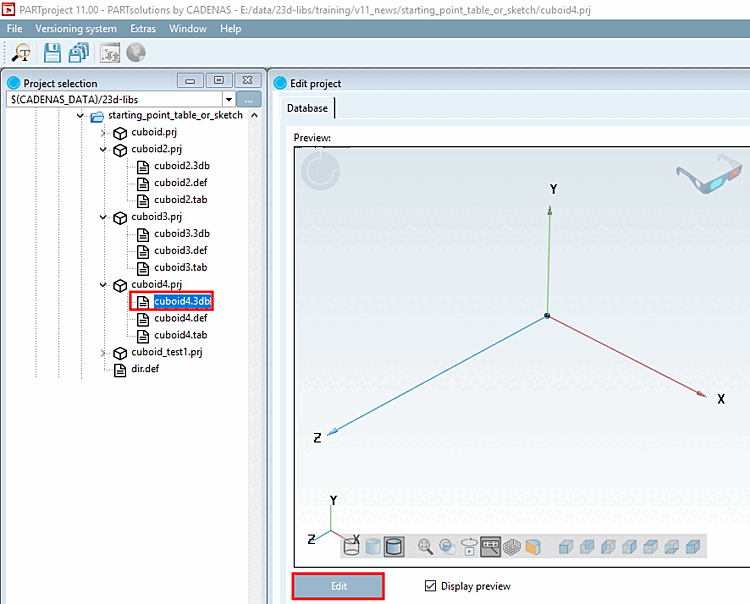Select cuboid3.3db in the tree
This screenshot has height=604, width=750.
coord(182,233)
